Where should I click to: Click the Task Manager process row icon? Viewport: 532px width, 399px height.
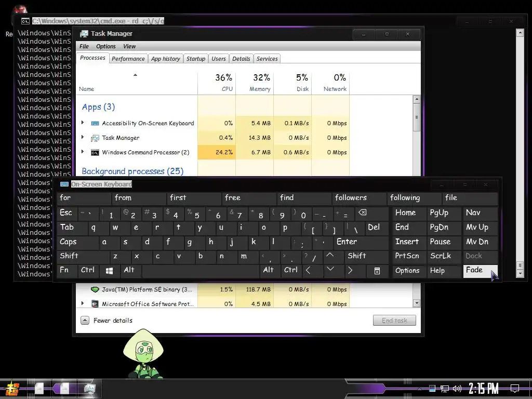tap(95, 138)
